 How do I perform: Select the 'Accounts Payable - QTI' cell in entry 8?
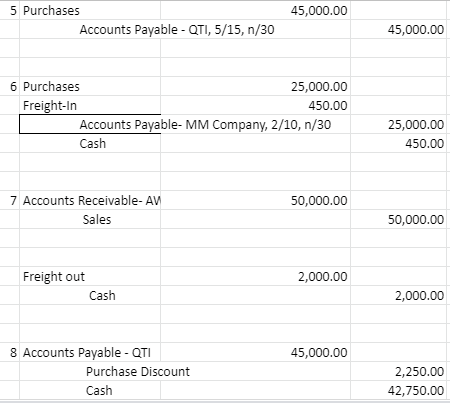(x=90, y=352)
